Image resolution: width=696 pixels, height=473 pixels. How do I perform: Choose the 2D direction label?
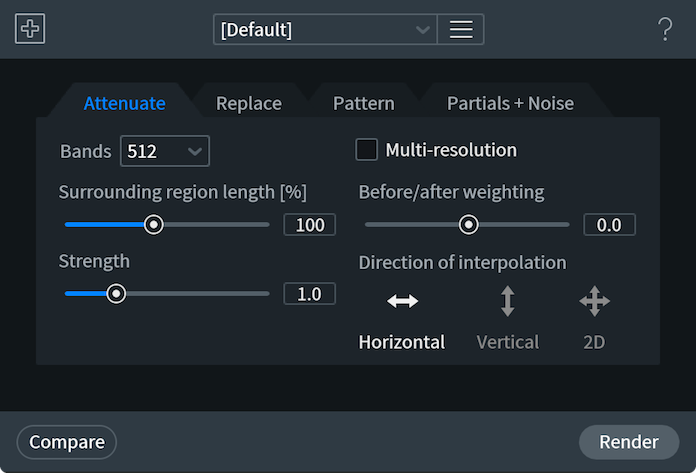(594, 342)
